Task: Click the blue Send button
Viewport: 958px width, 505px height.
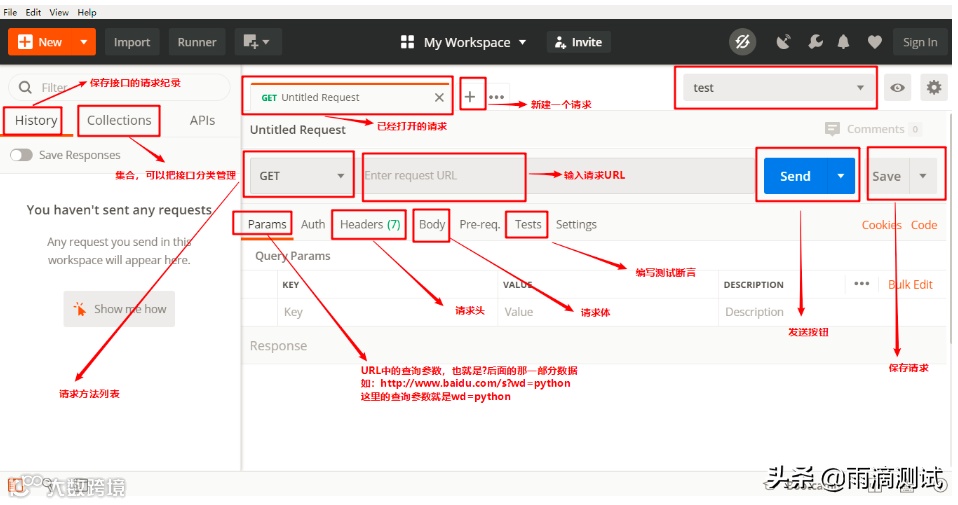Action: pyautogui.click(x=795, y=176)
